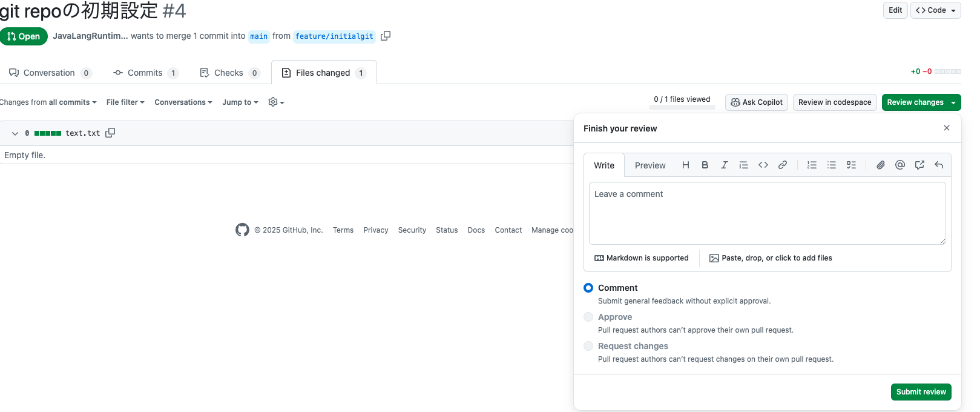Open the Security footer link
This screenshot has width=980, height=412.
412,230
